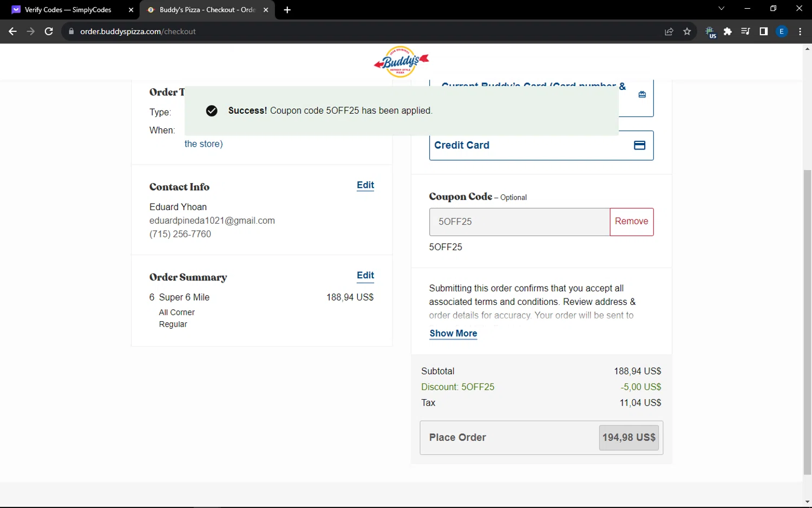Edit the Order Summary section
The width and height of the screenshot is (812, 508).
[x=365, y=276]
